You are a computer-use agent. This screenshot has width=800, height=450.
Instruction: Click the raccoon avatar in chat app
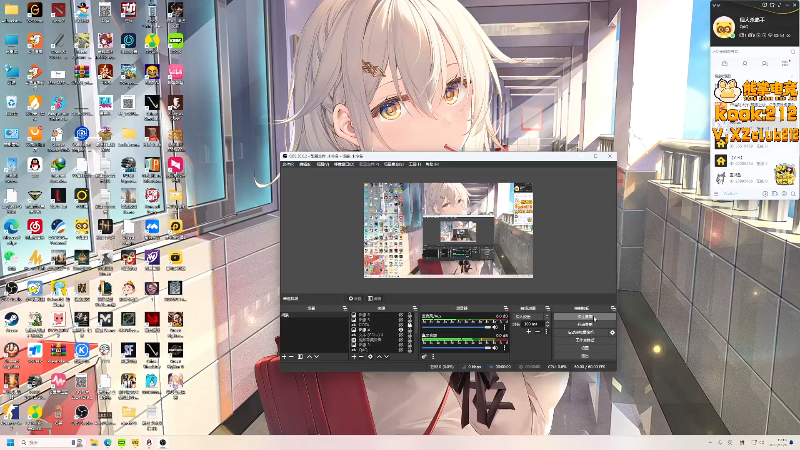pyautogui.click(x=723, y=28)
